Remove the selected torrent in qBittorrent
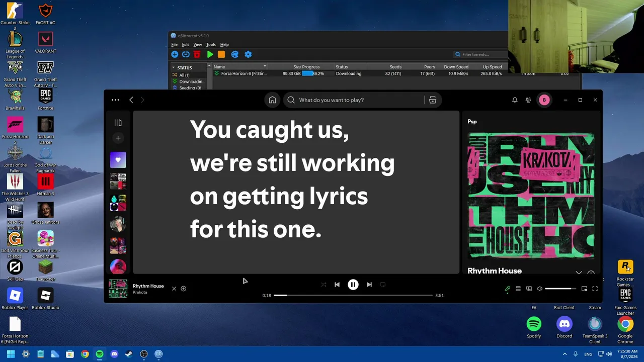The width and height of the screenshot is (644, 362). 197,54
